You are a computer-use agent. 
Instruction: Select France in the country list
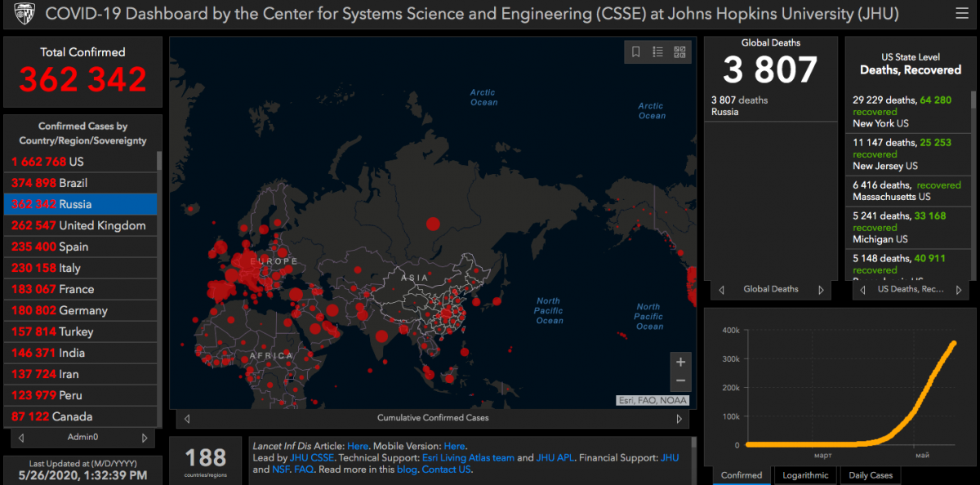click(80, 289)
